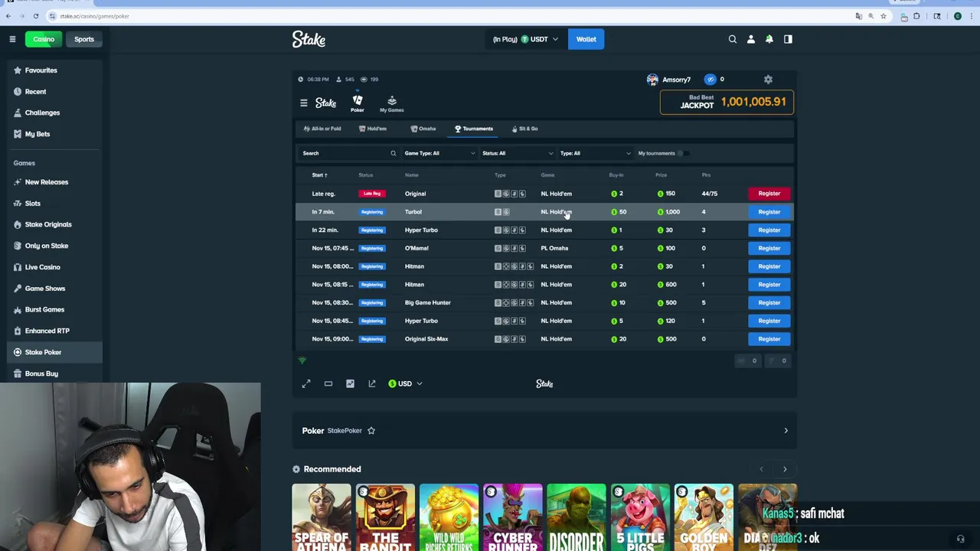Screen dimensions: 980x551
Task: Open the poker lobby hamburger menu
Action: click(x=304, y=103)
